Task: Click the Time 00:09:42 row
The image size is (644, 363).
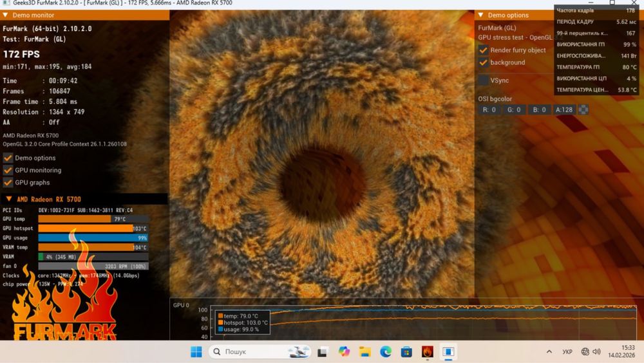Action: [x=40, y=81]
